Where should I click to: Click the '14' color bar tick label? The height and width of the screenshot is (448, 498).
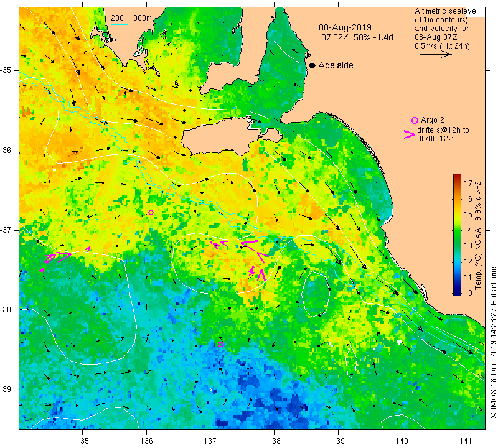coord(468,230)
